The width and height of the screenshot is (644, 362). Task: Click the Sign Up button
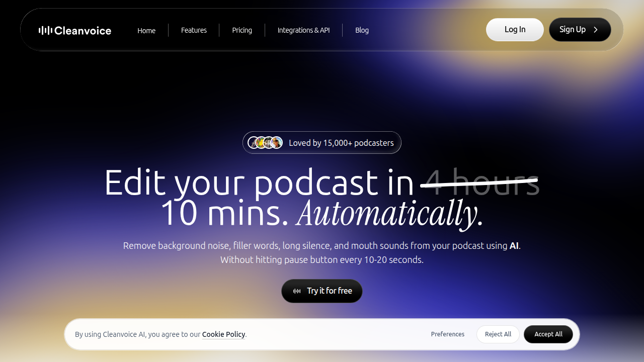pos(580,30)
